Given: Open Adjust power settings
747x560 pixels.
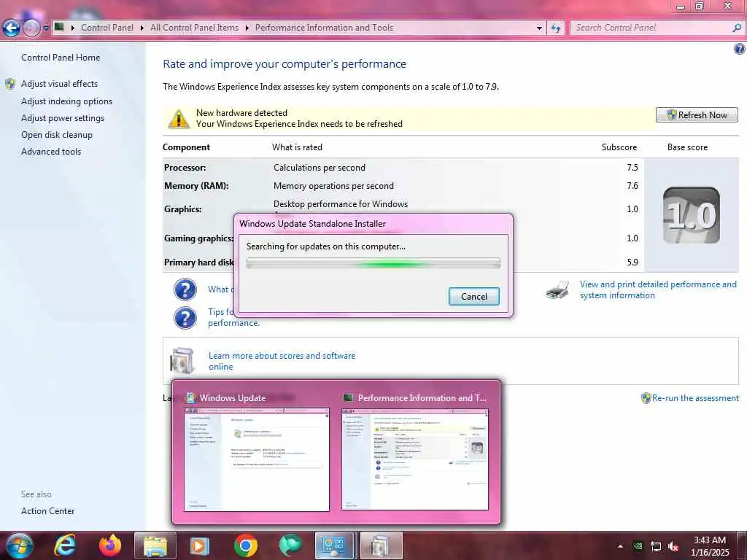Looking at the screenshot, I should 63,118.
